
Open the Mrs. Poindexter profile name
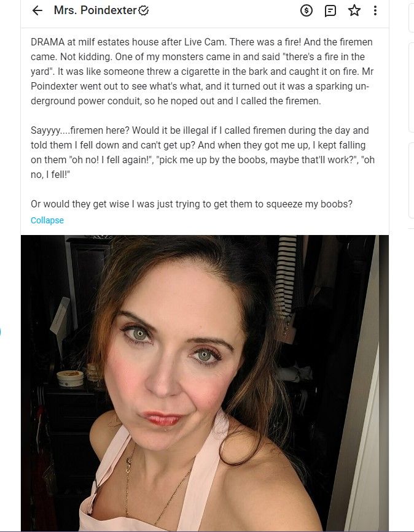95,10
